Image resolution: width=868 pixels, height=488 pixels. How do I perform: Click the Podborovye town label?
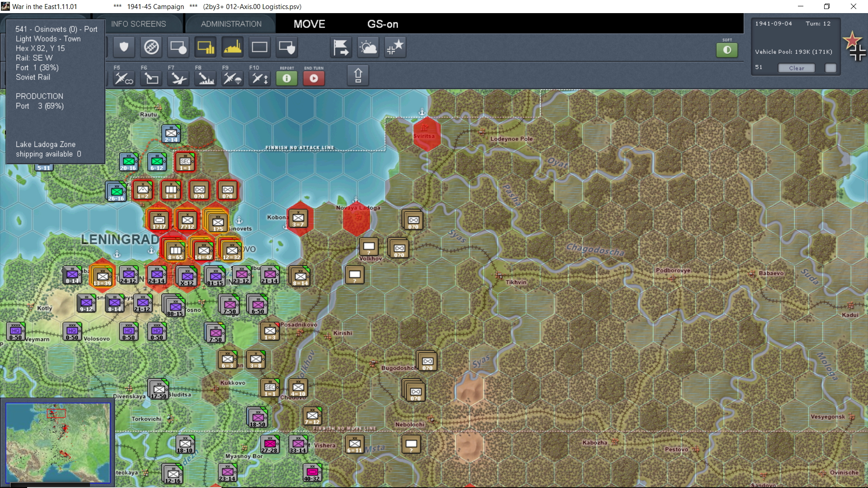[673, 271]
